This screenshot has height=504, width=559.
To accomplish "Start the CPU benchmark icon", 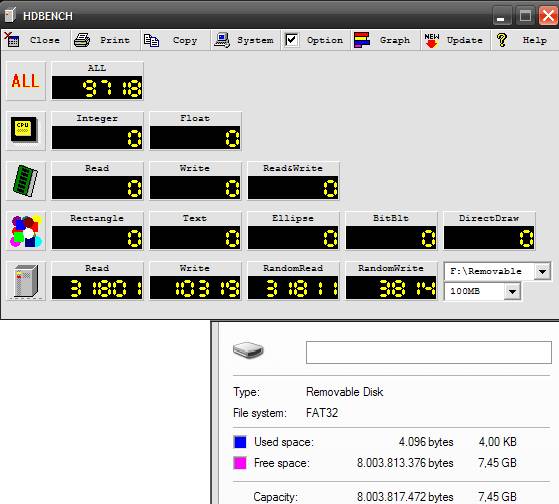I will [x=26, y=131].
